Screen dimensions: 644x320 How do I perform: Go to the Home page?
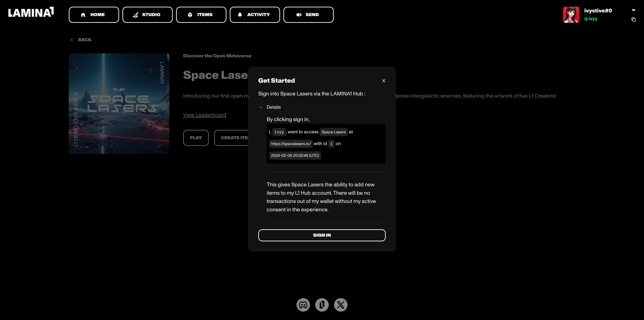click(x=94, y=15)
